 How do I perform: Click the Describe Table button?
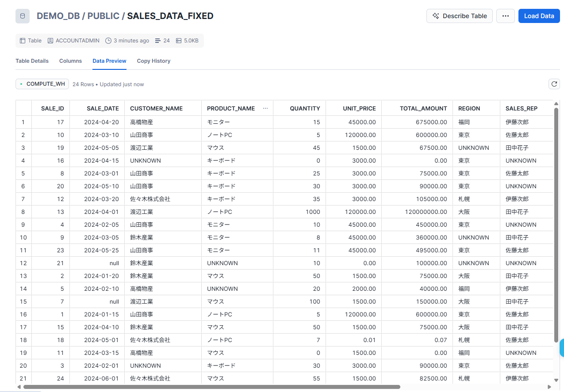459,16
